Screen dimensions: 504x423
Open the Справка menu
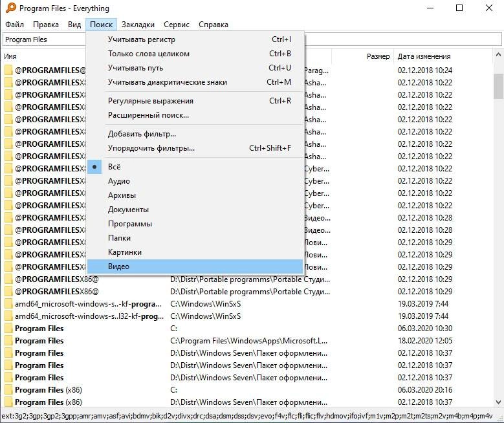[x=214, y=25]
